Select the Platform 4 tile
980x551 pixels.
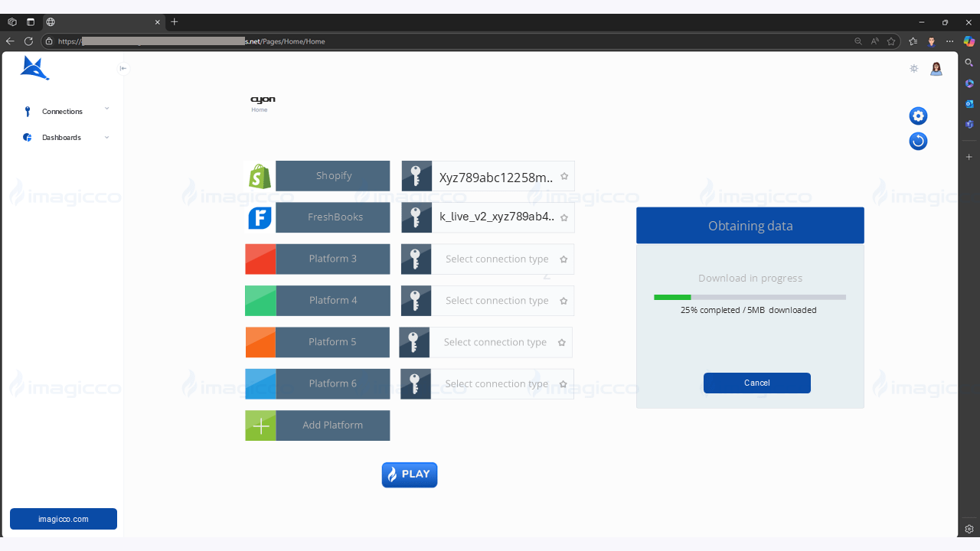tap(332, 301)
